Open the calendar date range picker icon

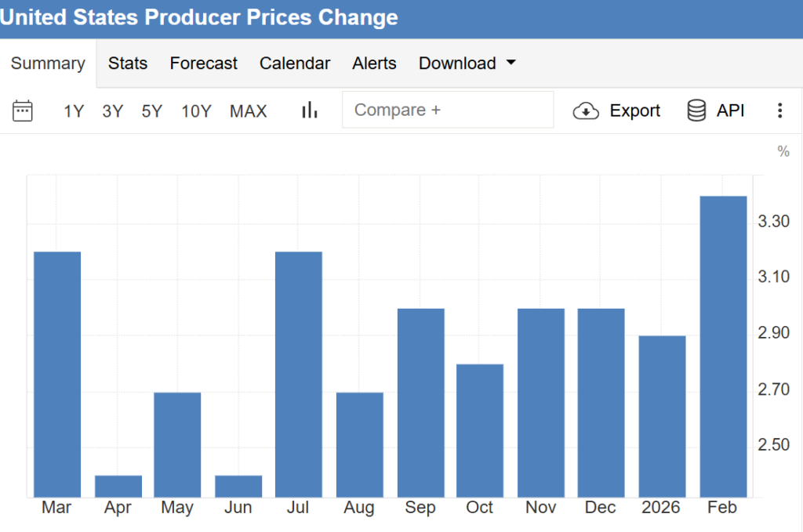[x=23, y=110]
